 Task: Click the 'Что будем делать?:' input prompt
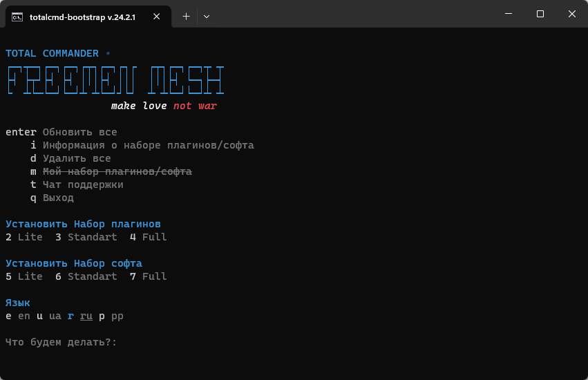click(x=61, y=342)
